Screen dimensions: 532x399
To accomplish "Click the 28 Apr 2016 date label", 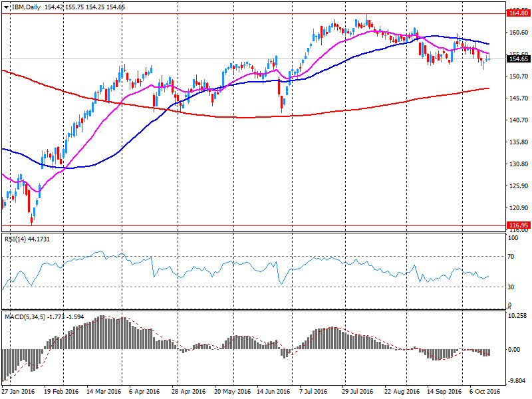I will click(189, 391).
